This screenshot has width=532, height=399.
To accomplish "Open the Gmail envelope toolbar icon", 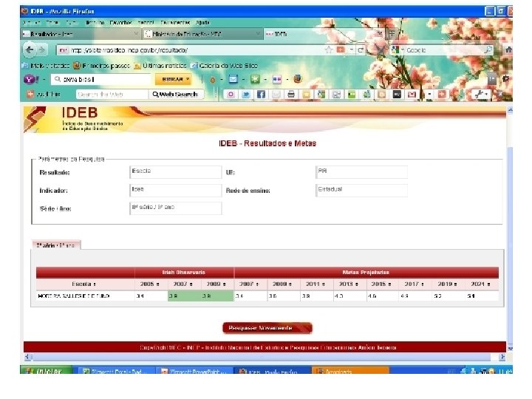I will (412, 95).
